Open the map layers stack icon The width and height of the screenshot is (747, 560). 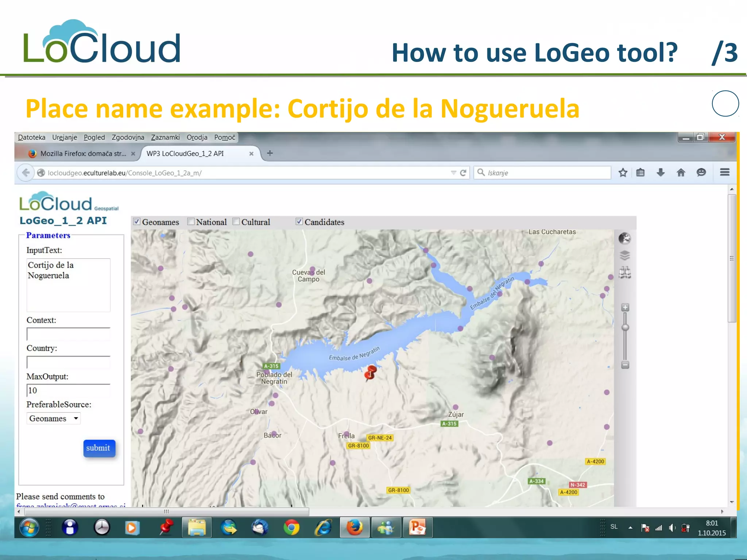(x=625, y=256)
